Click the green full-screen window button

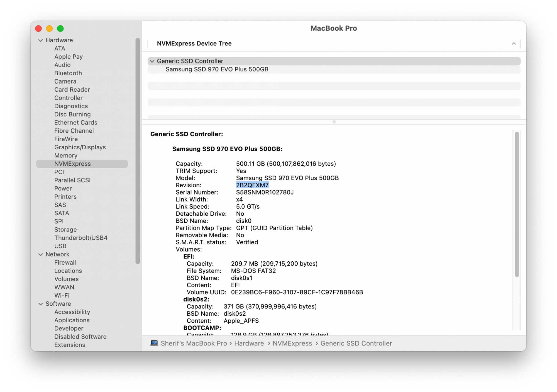click(60, 29)
